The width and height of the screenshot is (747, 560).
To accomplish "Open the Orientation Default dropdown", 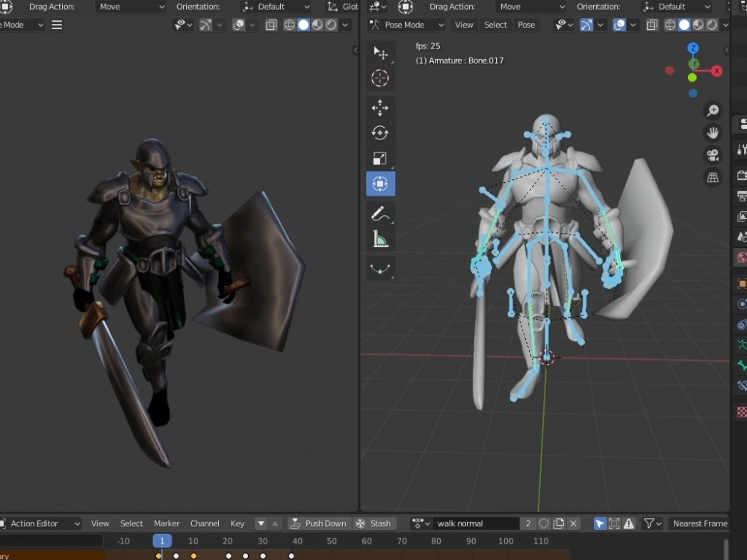I will [676, 7].
